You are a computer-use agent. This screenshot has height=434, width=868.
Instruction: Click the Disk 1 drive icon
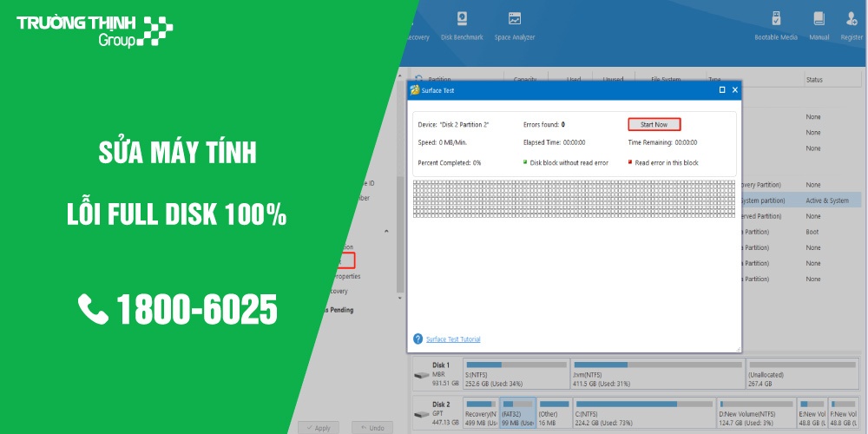pyautogui.click(x=421, y=375)
